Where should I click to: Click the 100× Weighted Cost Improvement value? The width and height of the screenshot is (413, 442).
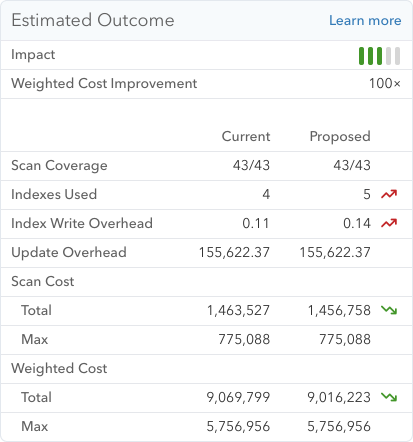tap(385, 83)
